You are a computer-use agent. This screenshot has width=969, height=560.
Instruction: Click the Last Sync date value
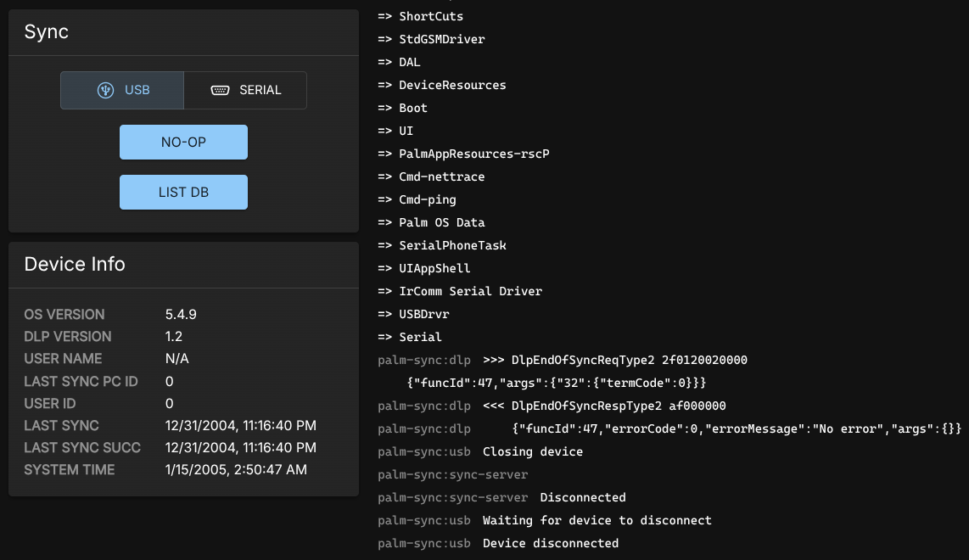pyautogui.click(x=240, y=425)
